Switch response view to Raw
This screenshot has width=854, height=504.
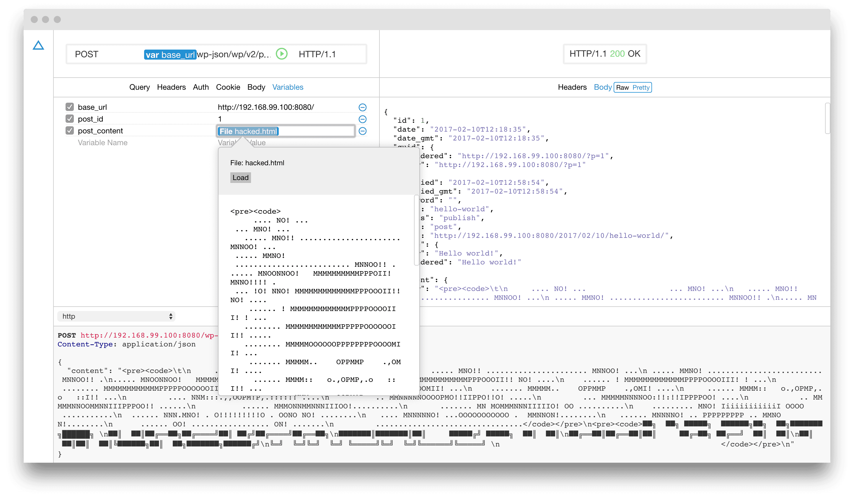point(622,87)
